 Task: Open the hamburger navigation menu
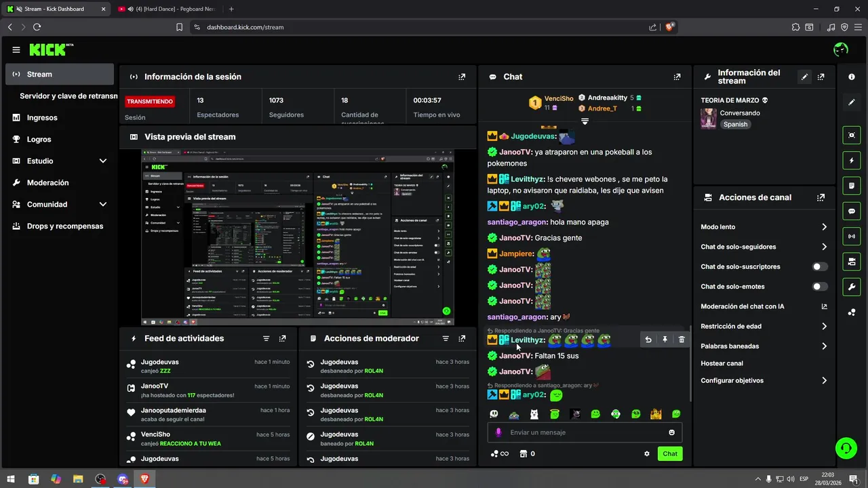point(16,49)
